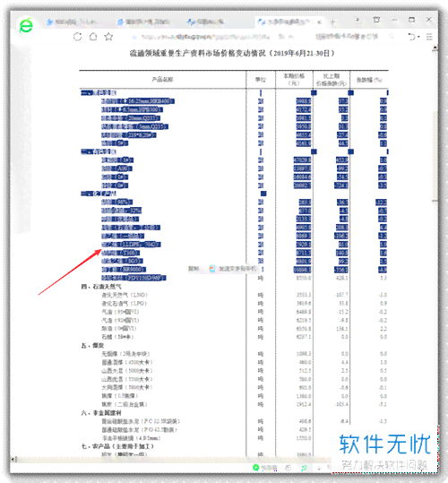Click the 四、石油天然气 section heading
This screenshot has width=448, height=483.
tap(101, 287)
